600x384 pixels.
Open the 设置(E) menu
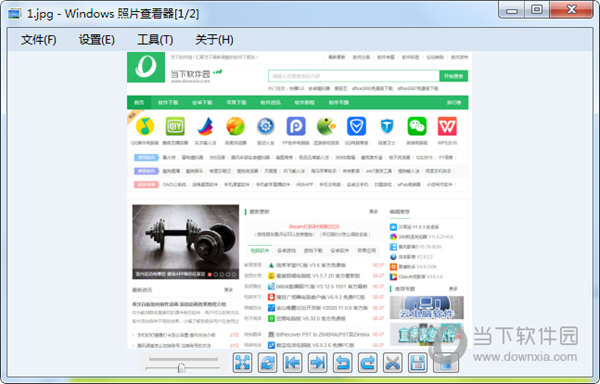(x=96, y=40)
